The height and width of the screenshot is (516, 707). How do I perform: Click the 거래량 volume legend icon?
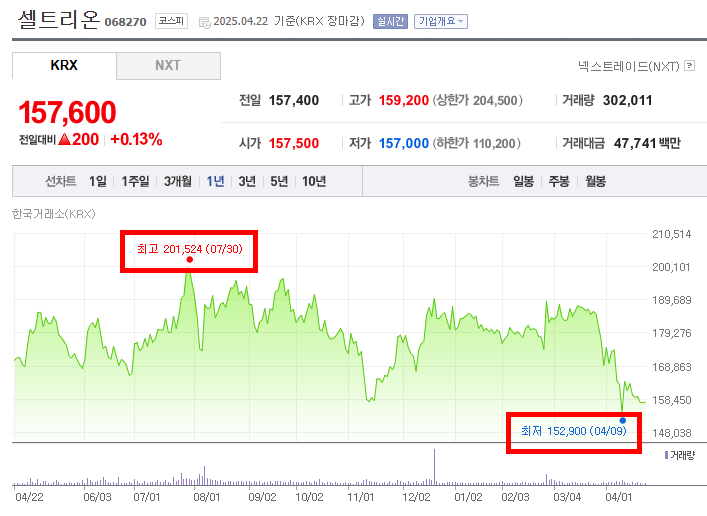tap(666, 455)
